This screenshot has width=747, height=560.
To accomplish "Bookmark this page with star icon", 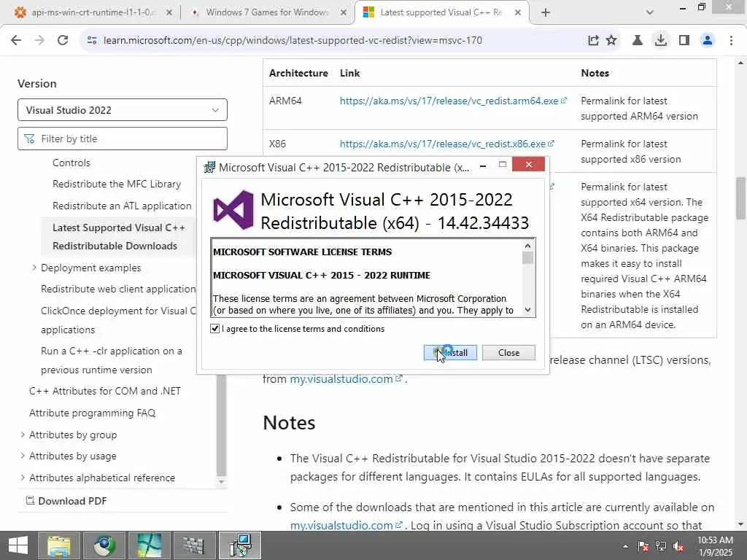I will point(611,41).
